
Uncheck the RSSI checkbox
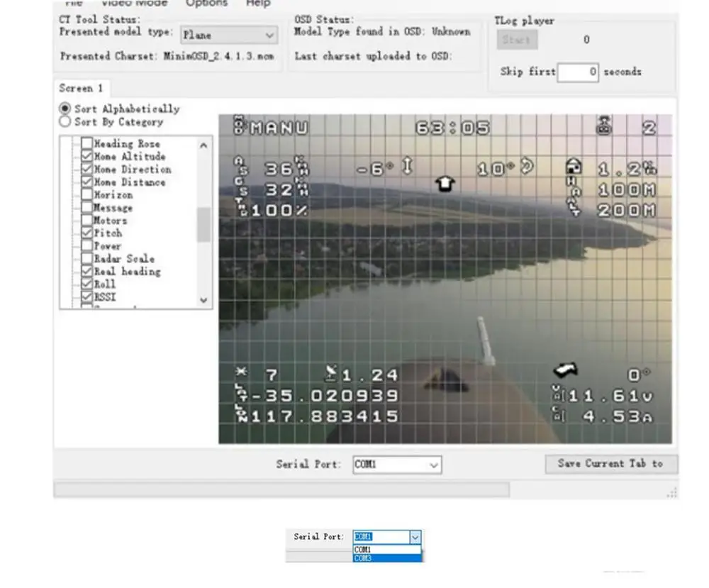86,296
